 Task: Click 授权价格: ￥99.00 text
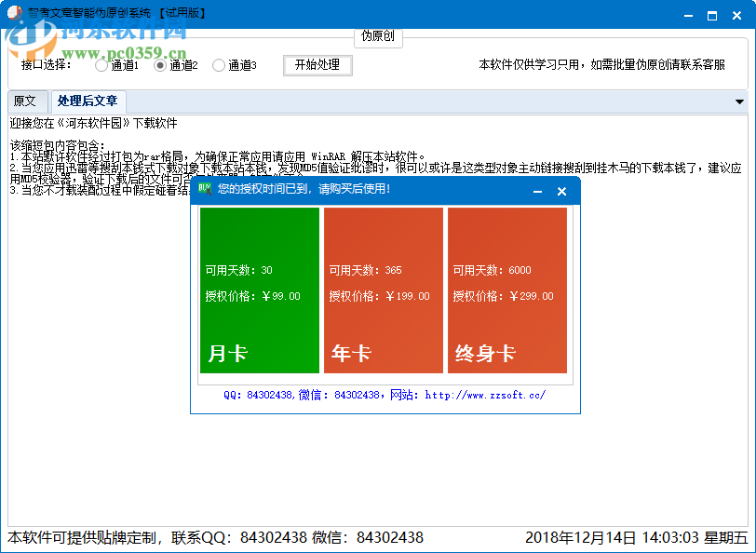[x=252, y=296]
